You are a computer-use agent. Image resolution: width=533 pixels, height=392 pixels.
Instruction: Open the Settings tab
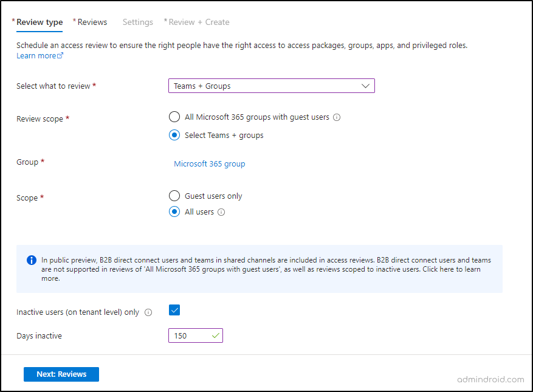click(x=138, y=22)
